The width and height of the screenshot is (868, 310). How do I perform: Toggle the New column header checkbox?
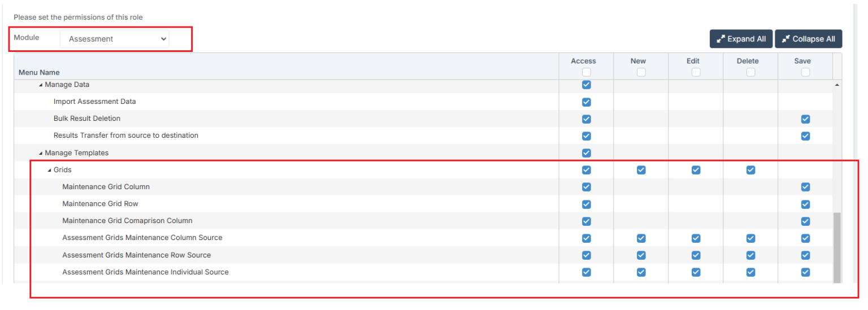click(641, 72)
